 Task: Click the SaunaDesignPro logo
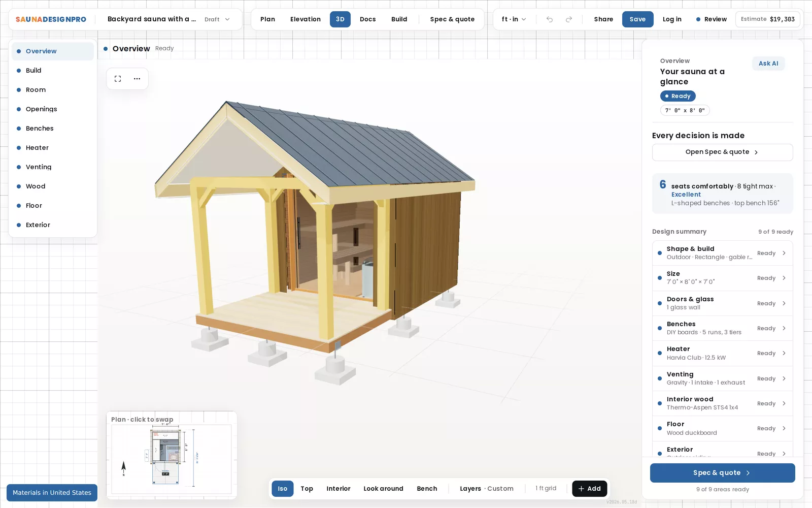pos(51,19)
